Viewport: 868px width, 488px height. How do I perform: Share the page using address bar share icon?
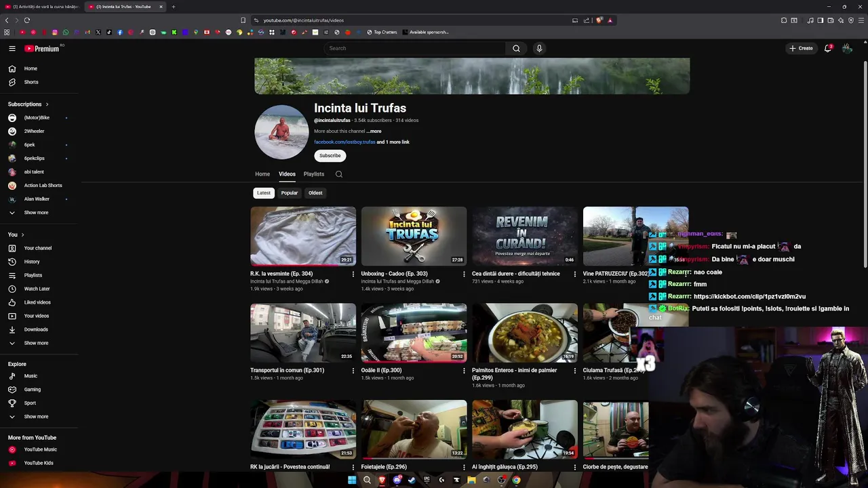(x=587, y=20)
